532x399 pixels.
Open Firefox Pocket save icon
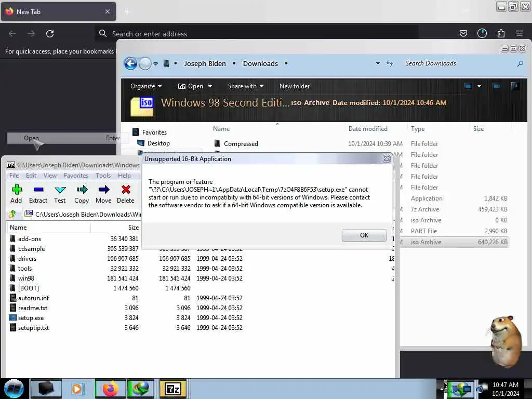point(463,33)
